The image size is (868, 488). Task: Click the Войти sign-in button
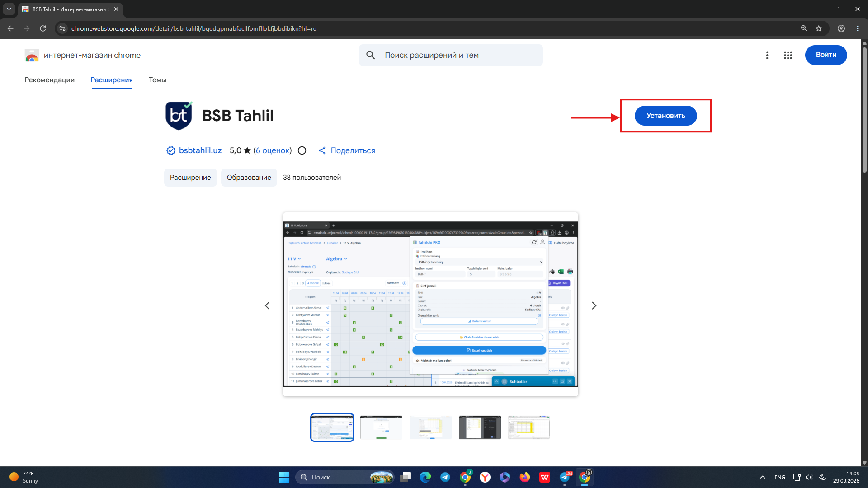pos(826,55)
